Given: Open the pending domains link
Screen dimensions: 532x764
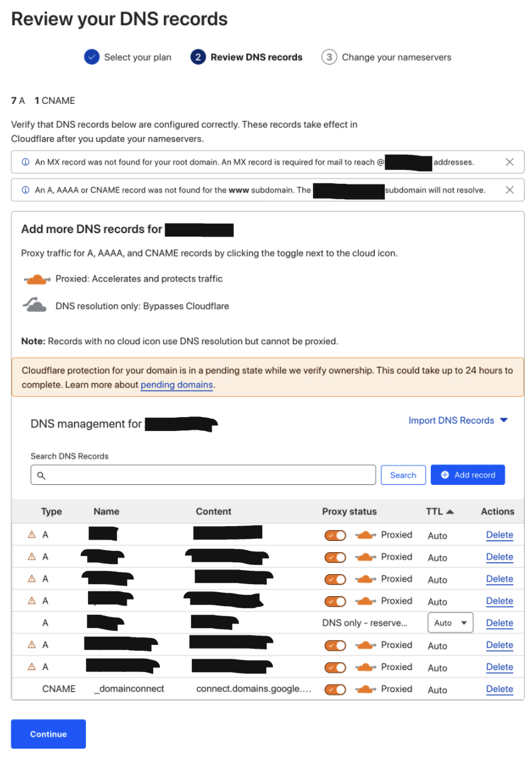Looking at the screenshot, I should 176,385.
